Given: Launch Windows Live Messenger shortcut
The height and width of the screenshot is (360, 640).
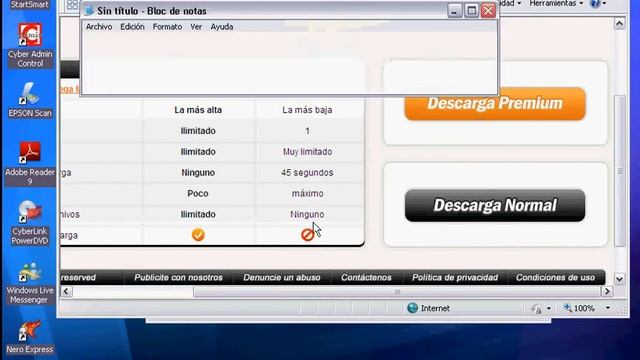Looking at the screenshot, I should (x=30, y=283).
